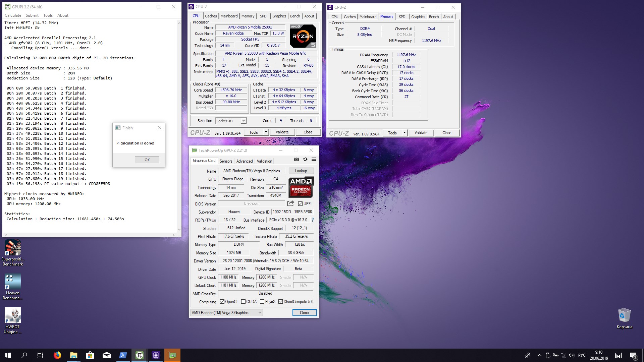
Task: Click the Ryzen 5 logo in CPU-Z
Action: pos(303,36)
